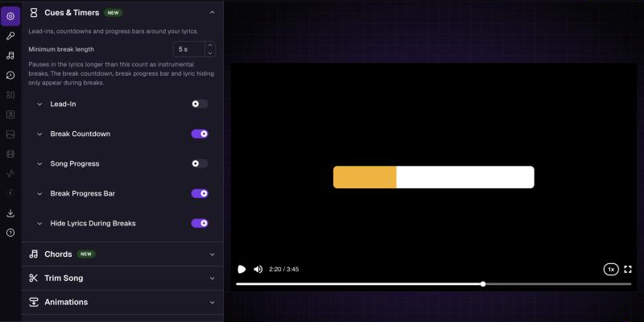
Task: Click the NEW badge next to Chords
Action: click(86, 254)
